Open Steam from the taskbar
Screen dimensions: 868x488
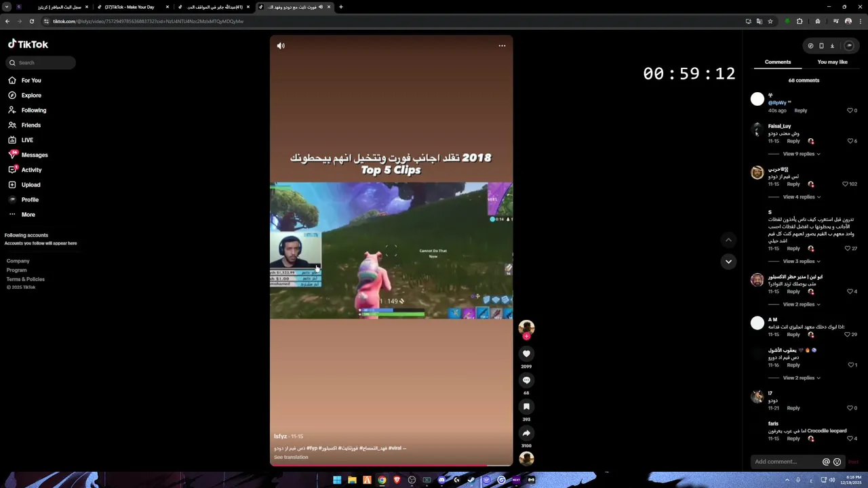click(471, 480)
